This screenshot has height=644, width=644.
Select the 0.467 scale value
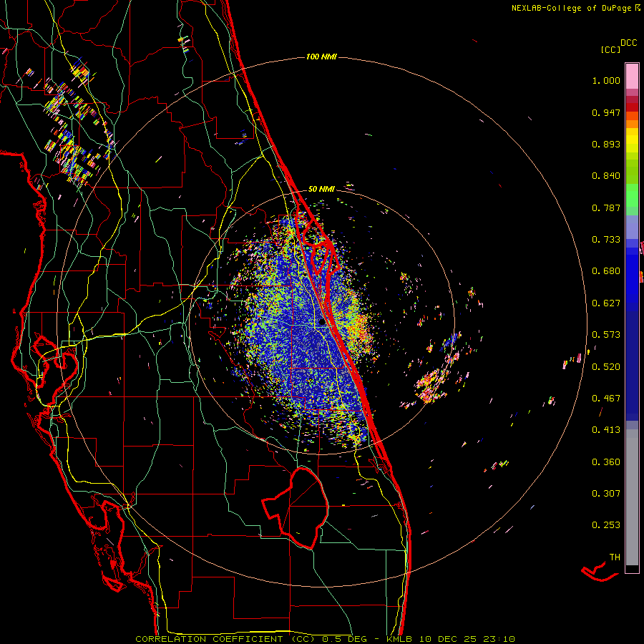(606, 399)
